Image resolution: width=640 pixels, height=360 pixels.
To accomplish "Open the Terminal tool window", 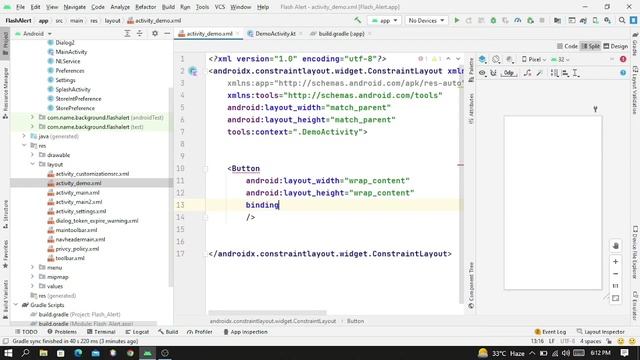I will pos(101,332).
